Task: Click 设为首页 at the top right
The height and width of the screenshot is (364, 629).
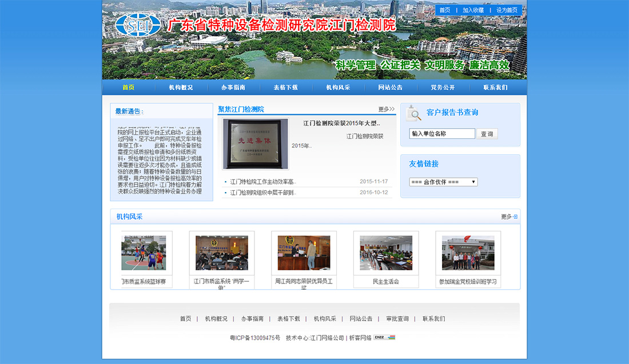Action: (x=507, y=10)
